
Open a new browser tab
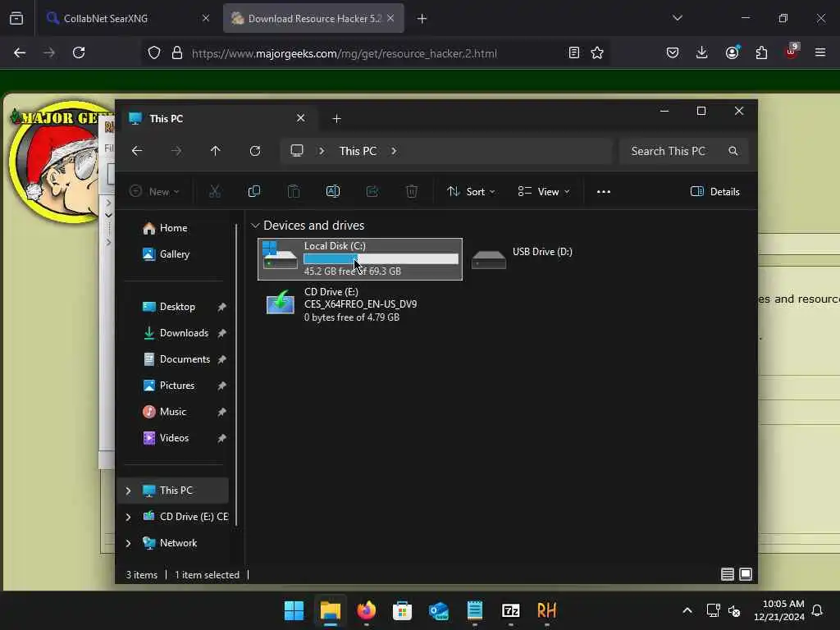pos(422,18)
